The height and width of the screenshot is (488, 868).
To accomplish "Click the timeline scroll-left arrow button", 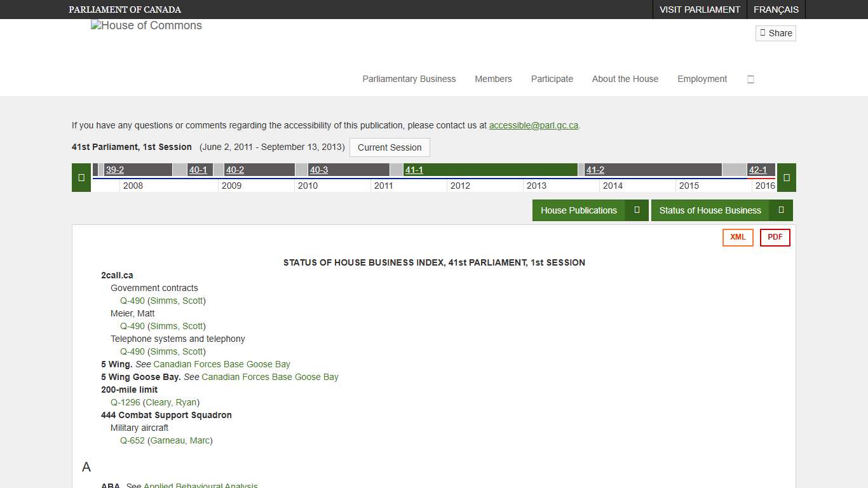I will [81, 178].
